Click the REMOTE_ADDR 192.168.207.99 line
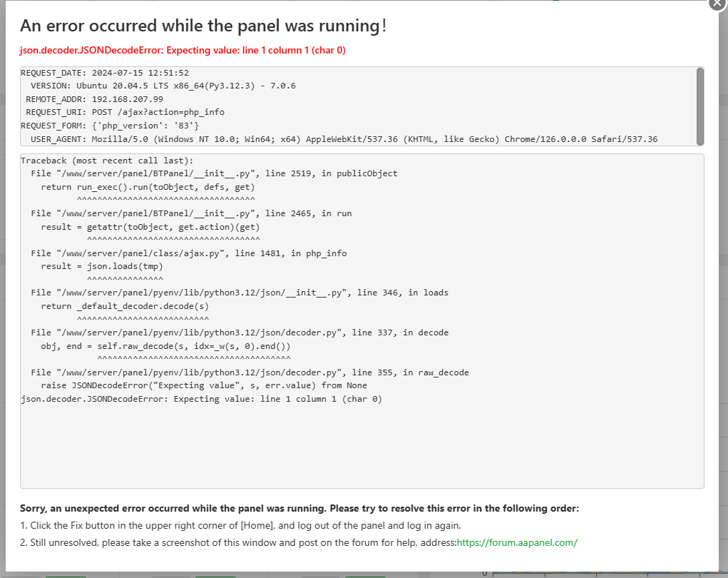 (94, 99)
